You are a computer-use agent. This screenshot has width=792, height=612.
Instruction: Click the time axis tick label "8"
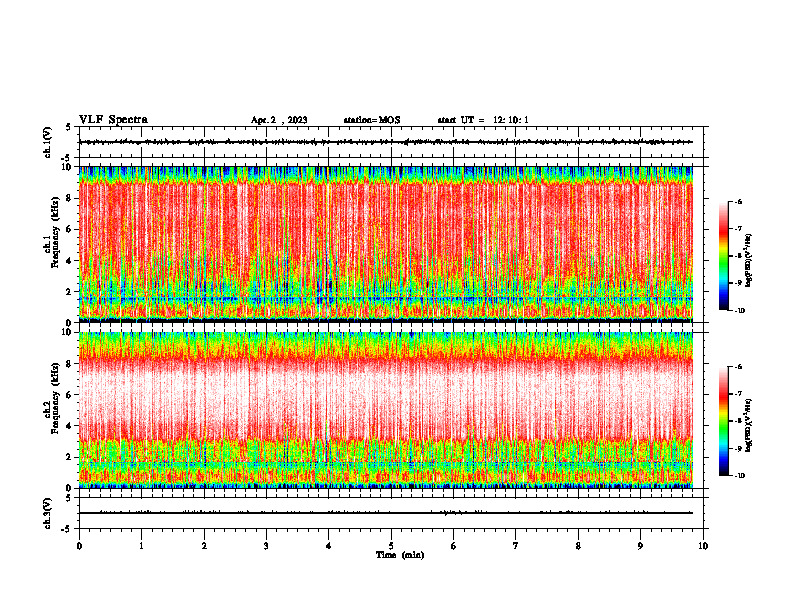click(x=578, y=546)
